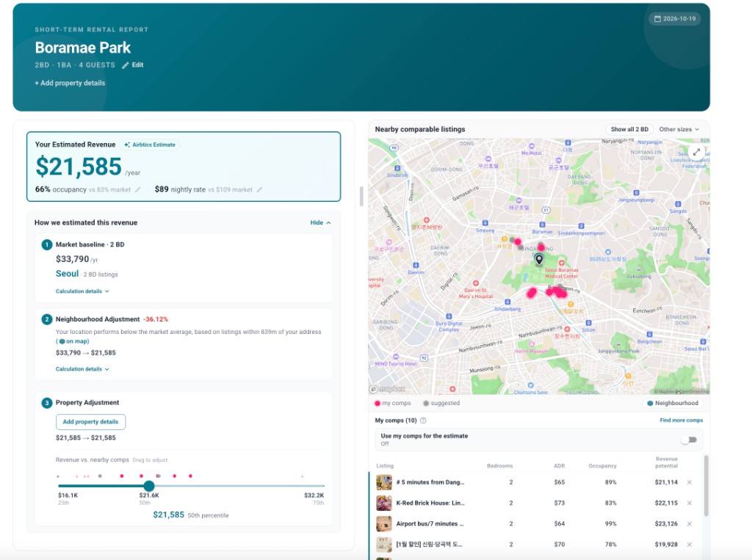Screen dimensions: 752x560
Task: Toggle Use my comps for the estimate
Action: coord(689,440)
